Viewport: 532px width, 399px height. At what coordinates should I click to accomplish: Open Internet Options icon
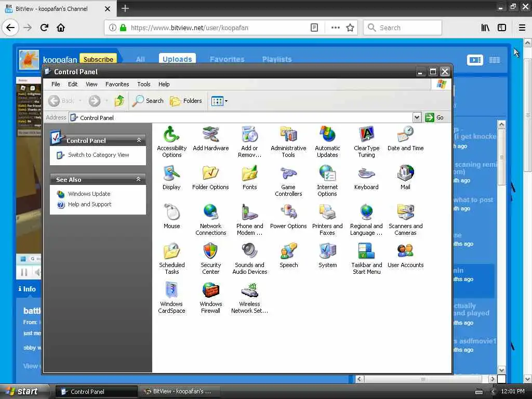coord(327,181)
